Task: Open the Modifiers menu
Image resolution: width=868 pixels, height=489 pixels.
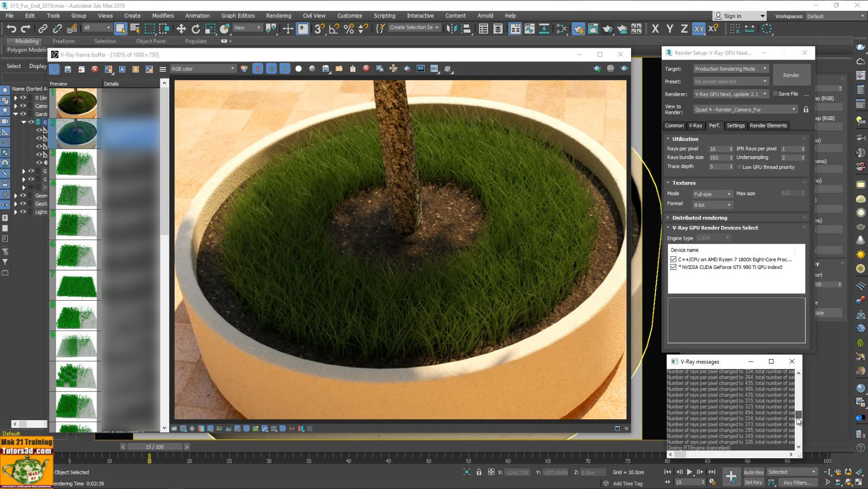Action: tap(163, 16)
